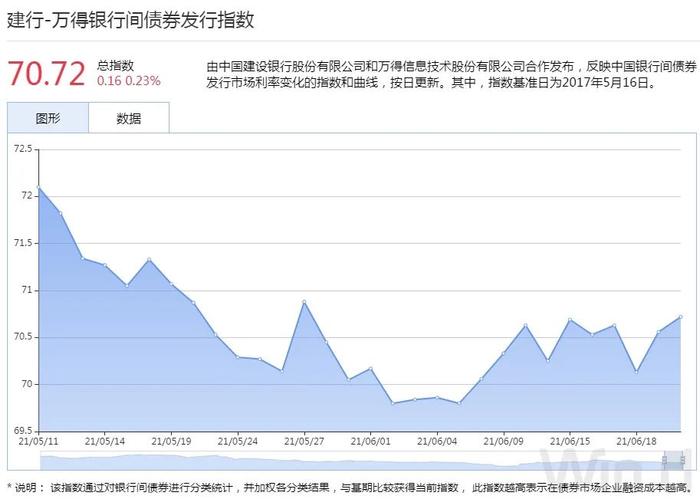This screenshot has width=700, height=499.
Task: Select the data point above 21/05/19
Action: (x=171, y=284)
